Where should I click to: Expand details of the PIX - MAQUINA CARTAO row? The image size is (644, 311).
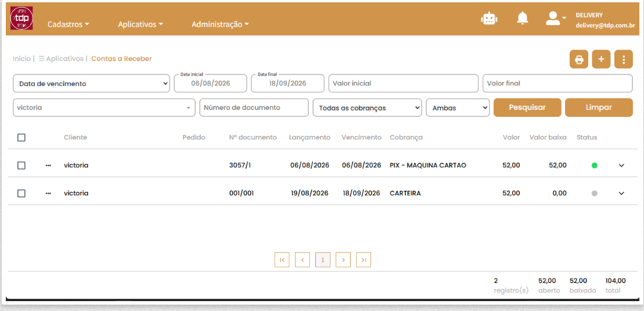tap(621, 165)
